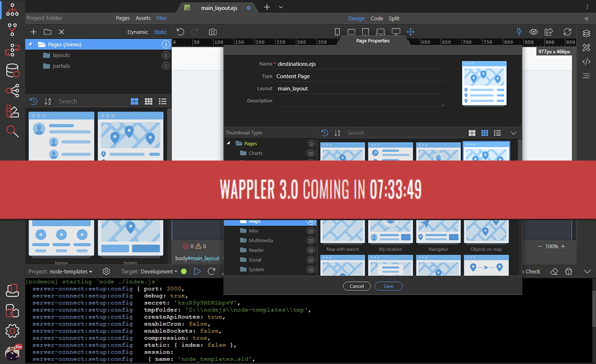The height and width of the screenshot is (364, 596).
Task: Toggle preview eye icon
Action: 534,32
